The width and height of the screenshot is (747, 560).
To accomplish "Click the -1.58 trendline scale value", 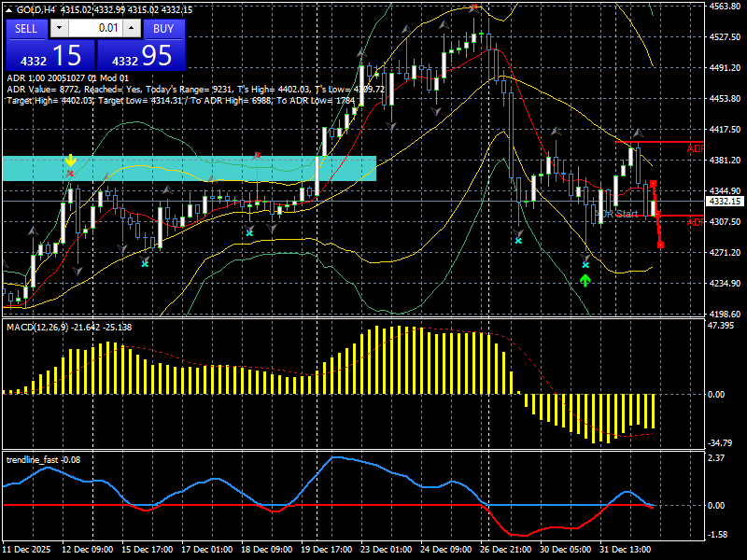I will click(718, 534).
